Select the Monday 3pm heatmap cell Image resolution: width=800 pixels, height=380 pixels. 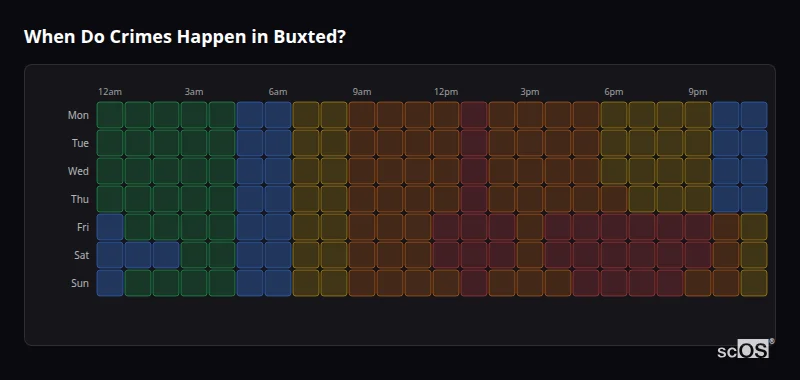pos(530,115)
